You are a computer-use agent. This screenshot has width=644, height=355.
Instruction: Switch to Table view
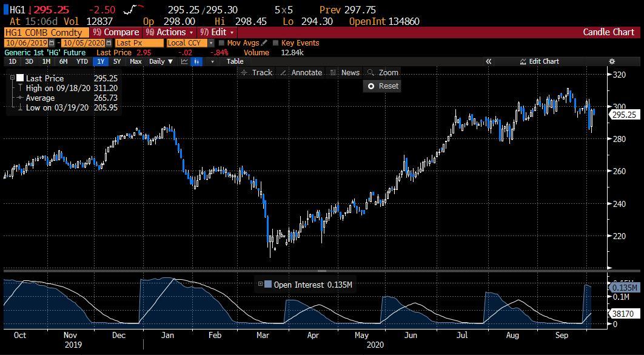pyautogui.click(x=235, y=62)
